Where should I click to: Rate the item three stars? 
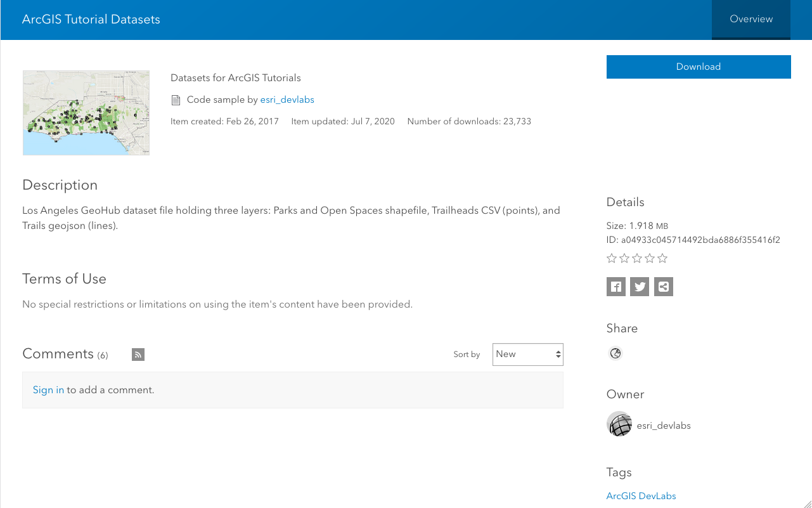(637, 258)
